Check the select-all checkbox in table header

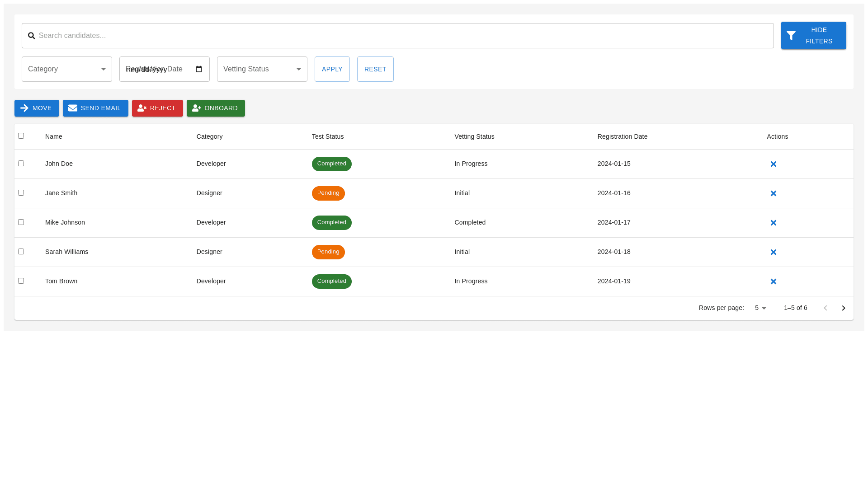pyautogui.click(x=21, y=136)
